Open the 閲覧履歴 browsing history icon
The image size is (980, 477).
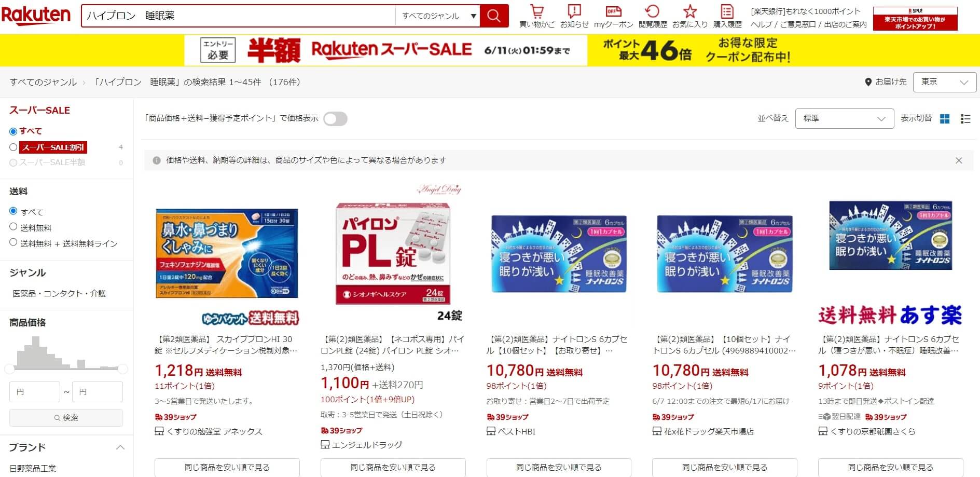pyautogui.click(x=653, y=16)
